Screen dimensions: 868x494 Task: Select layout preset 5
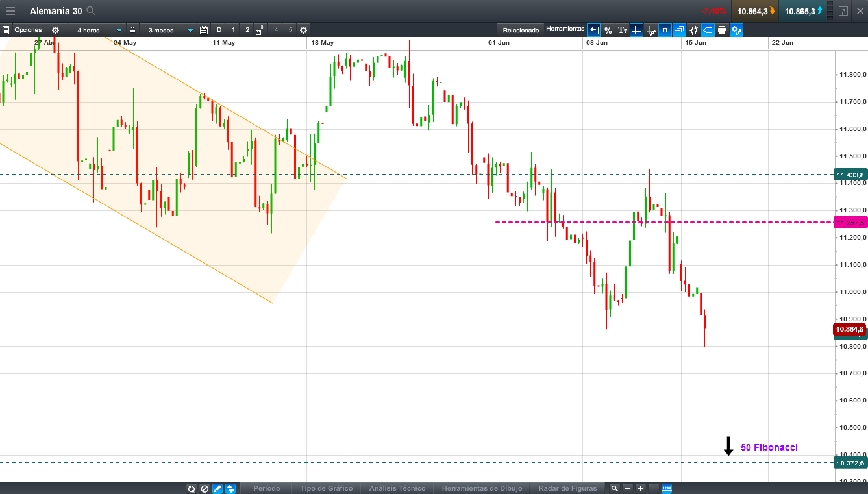coord(290,30)
